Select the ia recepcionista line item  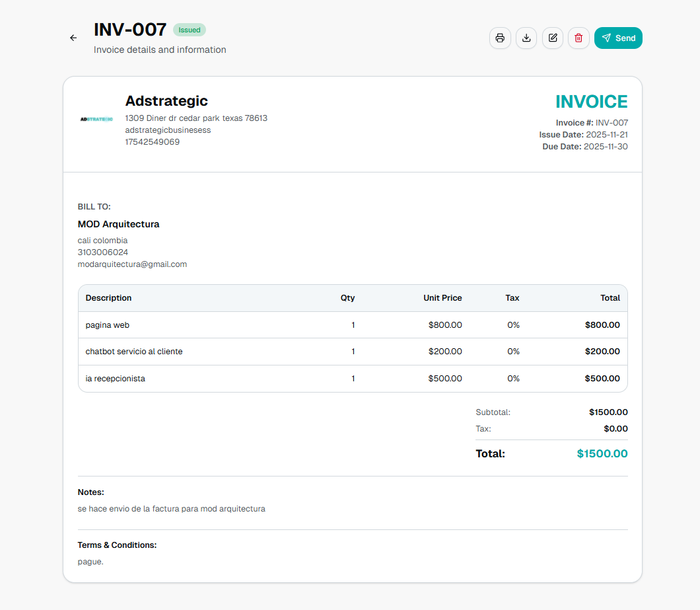tap(353, 378)
